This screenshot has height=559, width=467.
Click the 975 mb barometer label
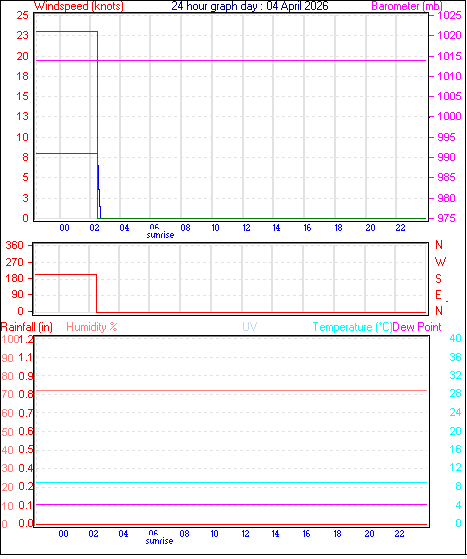(x=447, y=218)
